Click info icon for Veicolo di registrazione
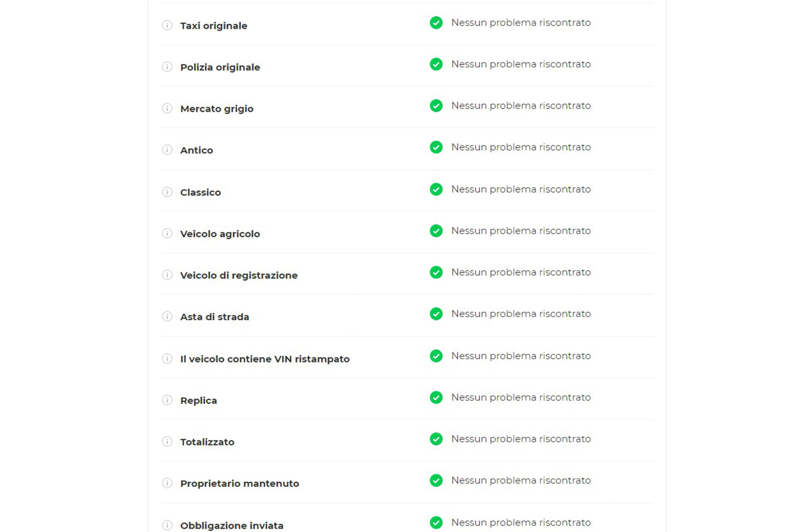The width and height of the screenshot is (810, 532). click(x=167, y=275)
